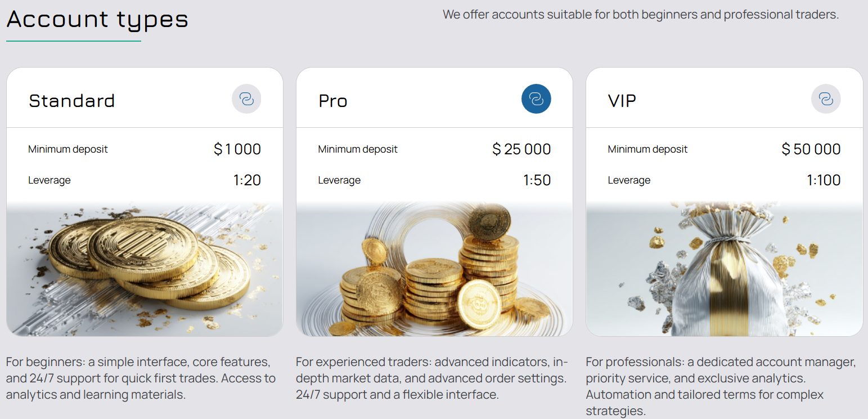Click the silver money bag VIP image

coord(724,269)
